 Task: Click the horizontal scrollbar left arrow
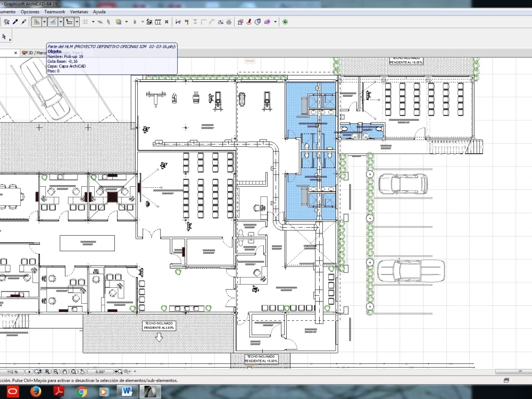click(x=135, y=372)
